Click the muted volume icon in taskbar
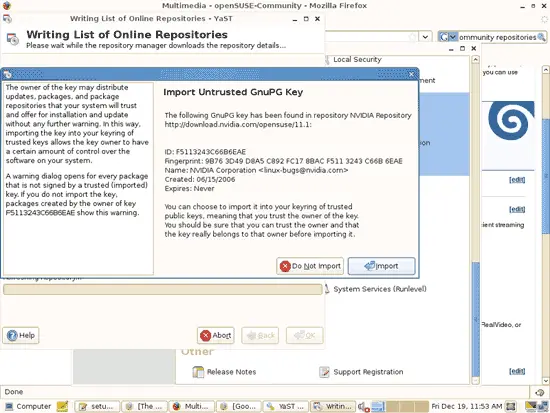 click(363, 407)
